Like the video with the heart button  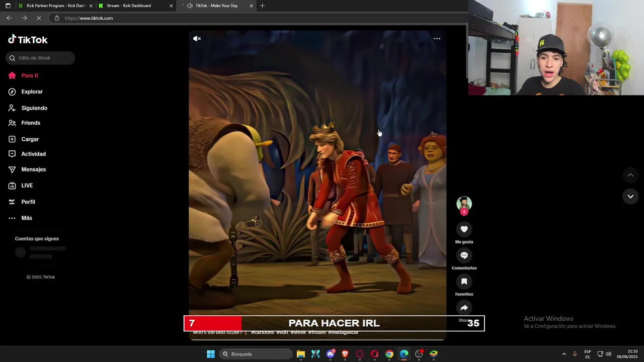click(464, 229)
